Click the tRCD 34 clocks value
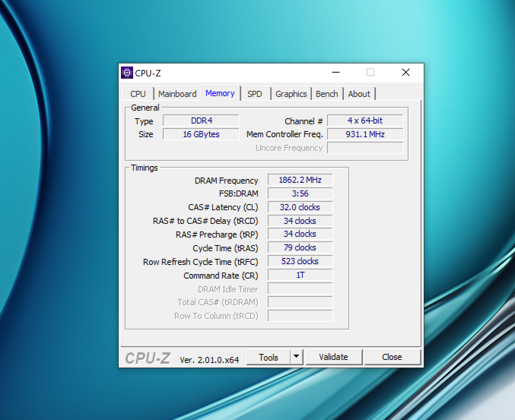This screenshot has width=515, height=420. [x=300, y=221]
